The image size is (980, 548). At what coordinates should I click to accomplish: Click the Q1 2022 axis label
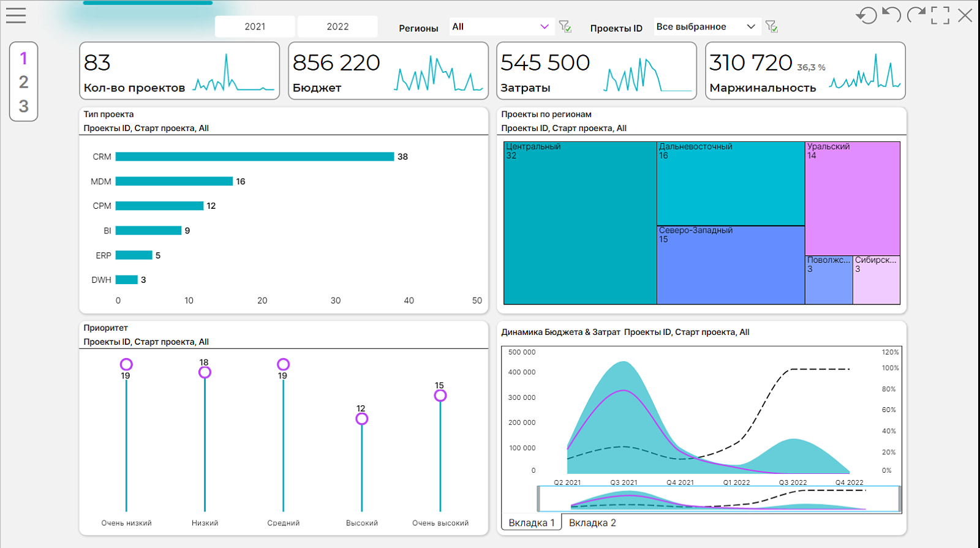click(736, 482)
